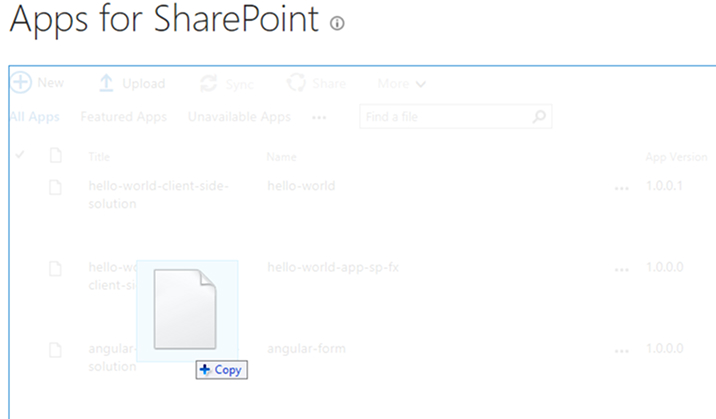Click the Upload button label
The width and height of the screenshot is (716, 419).
144,84
